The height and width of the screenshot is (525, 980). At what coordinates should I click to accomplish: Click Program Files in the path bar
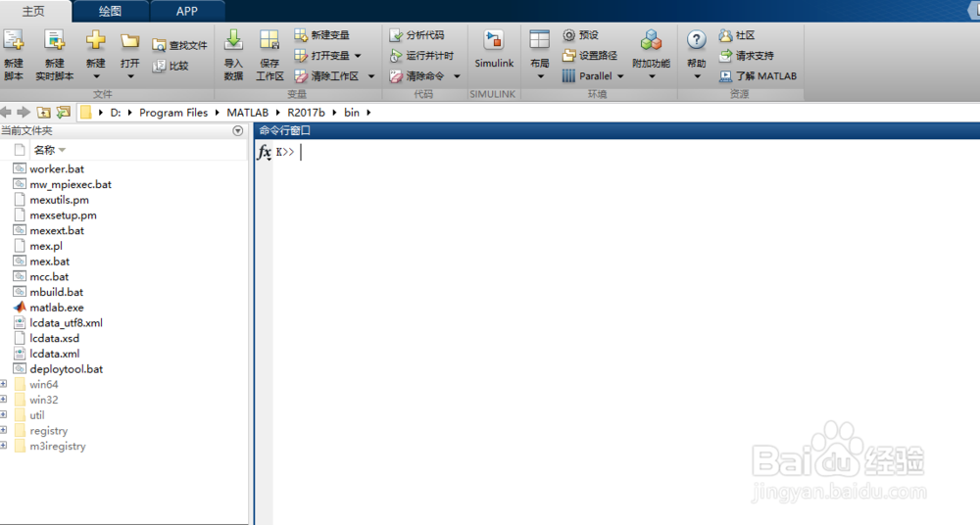click(173, 113)
